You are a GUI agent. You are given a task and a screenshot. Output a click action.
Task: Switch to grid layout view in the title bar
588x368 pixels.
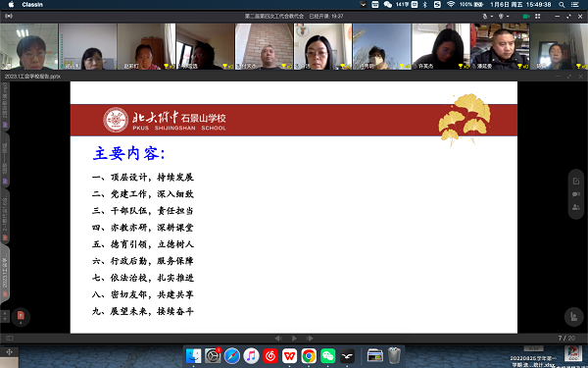coord(538,16)
